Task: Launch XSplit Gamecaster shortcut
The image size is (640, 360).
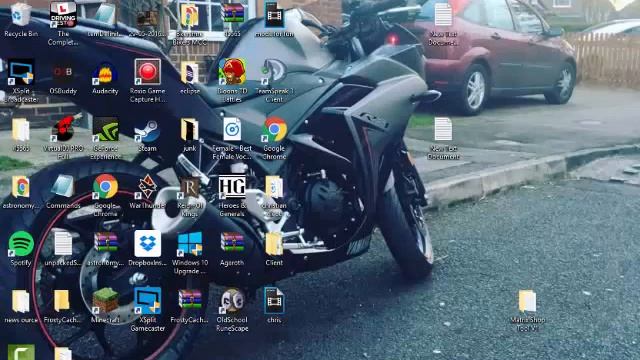Action: [147, 301]
